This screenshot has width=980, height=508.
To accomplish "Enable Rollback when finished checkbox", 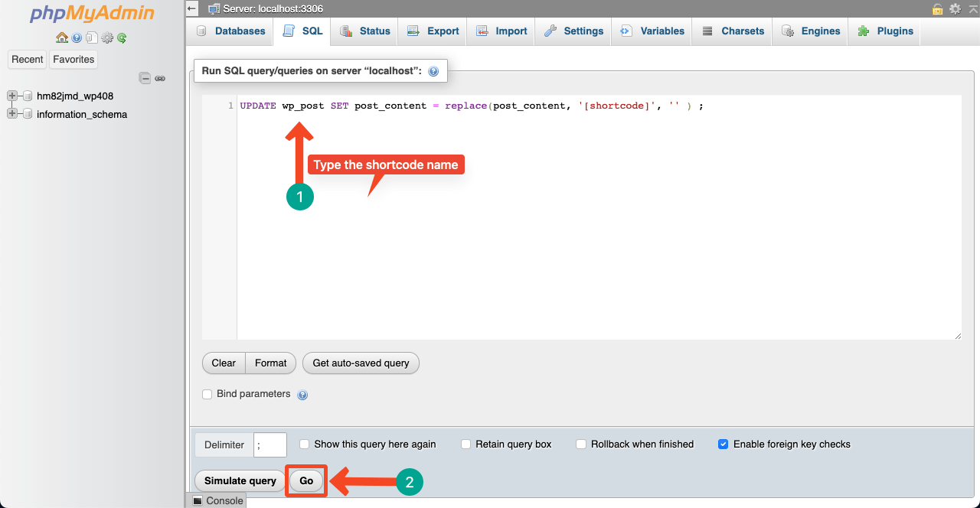I will coord(581,444).
